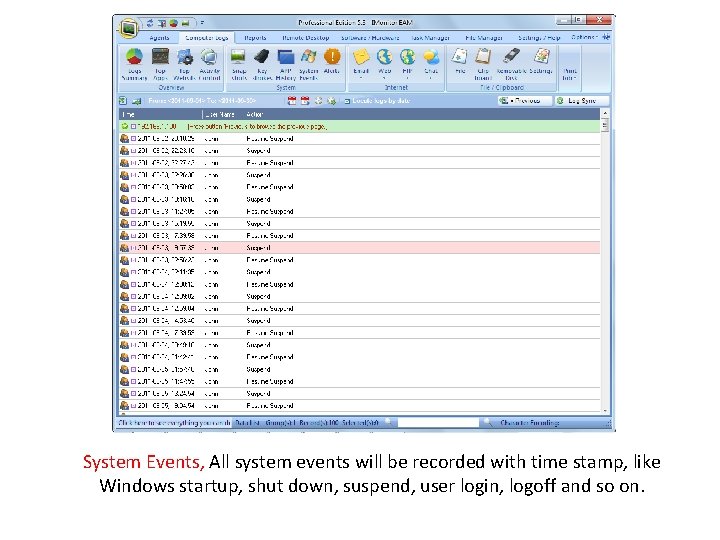The width and height of the screenshot is (720, 540).
Task: Click the Previous page button
Action: pos(524,101)
